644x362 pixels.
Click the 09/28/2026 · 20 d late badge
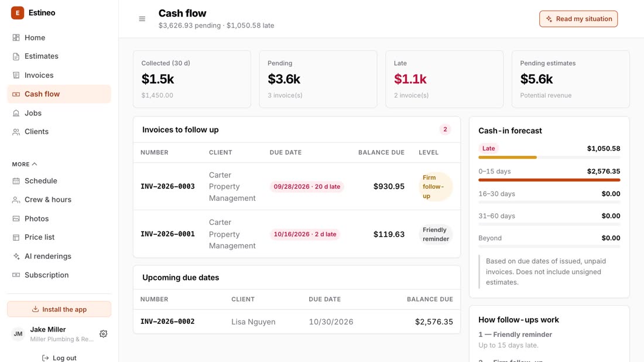point(307,186)
